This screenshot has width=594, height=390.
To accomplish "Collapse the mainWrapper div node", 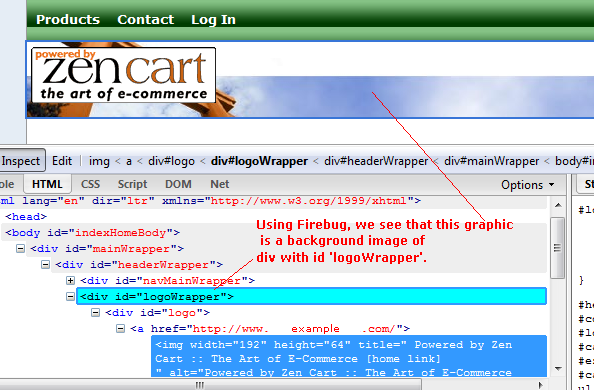I will tap(20, 249).
